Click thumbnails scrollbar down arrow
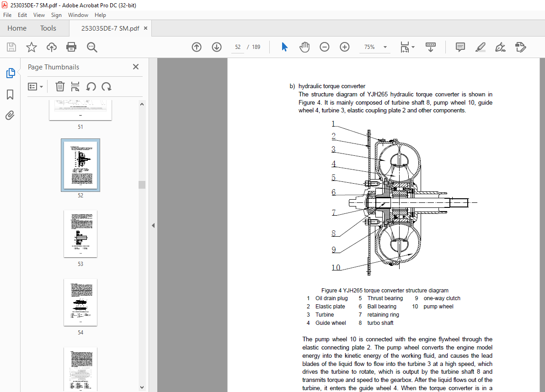This screenshot has height=392, width=545. 142,387
